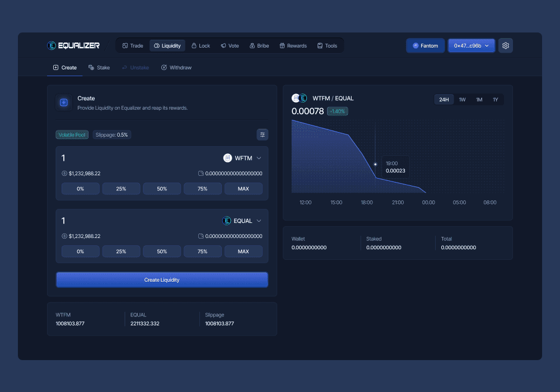Click the Slippage 0.5% badge
Image resolution: width=560 pixels, height=392 pixels.
coord(112,134)
